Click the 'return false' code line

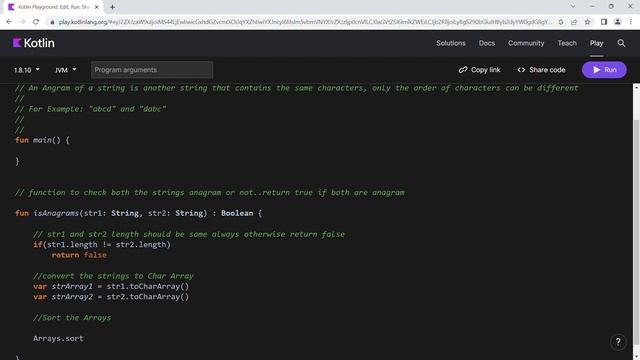click(x=79, y=255)
